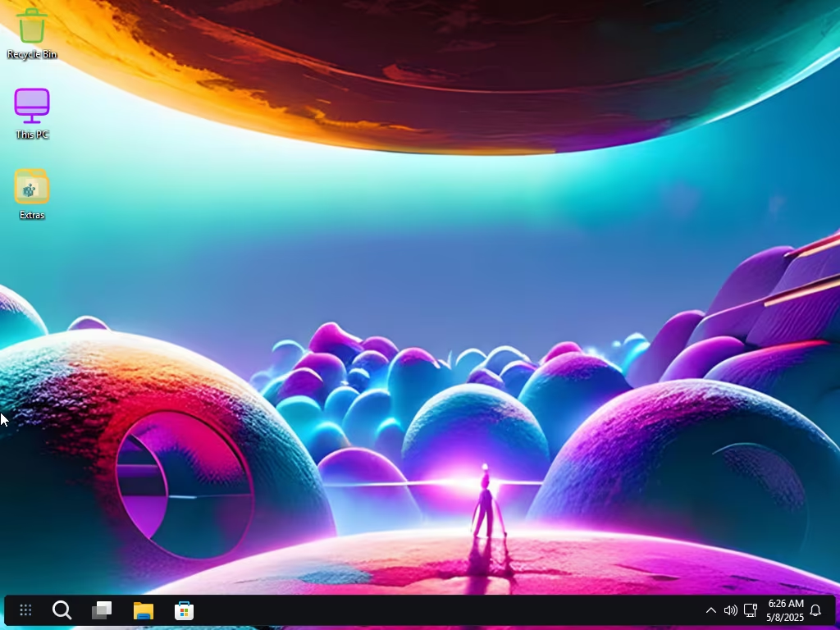Open Task View on the taskbar

click(x=102, y=610)
